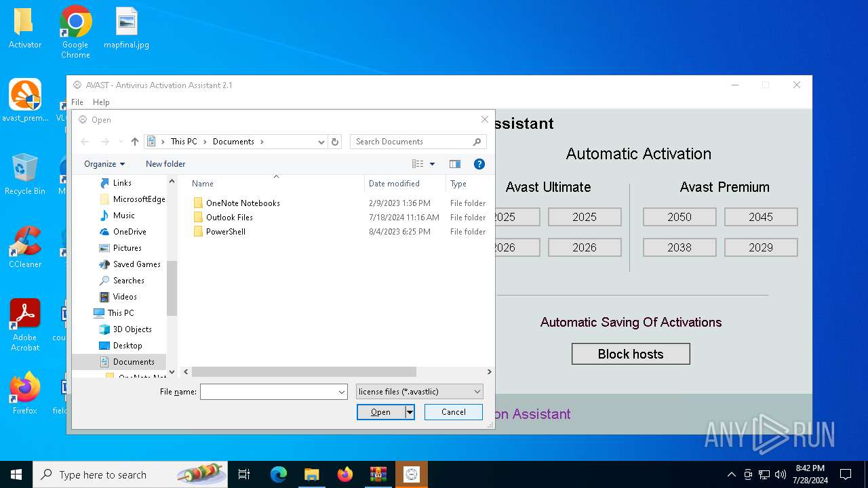Open File Explorer from taskbar
The width and height of the screenshot is (868, 488).
point(311,474)
